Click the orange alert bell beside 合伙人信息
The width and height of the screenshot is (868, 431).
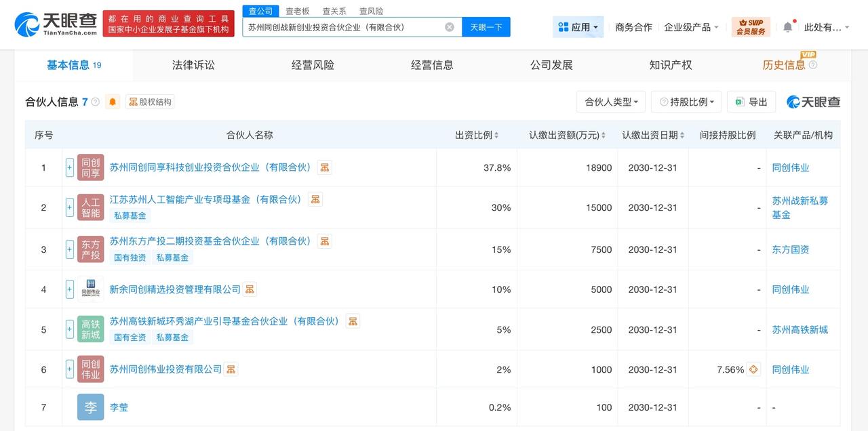(113, 102)
